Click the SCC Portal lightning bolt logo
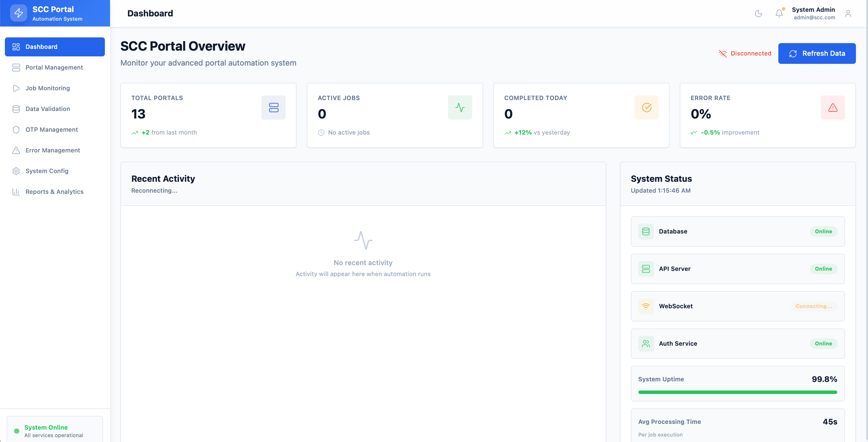868x442 pixels. tap(19, 13)
